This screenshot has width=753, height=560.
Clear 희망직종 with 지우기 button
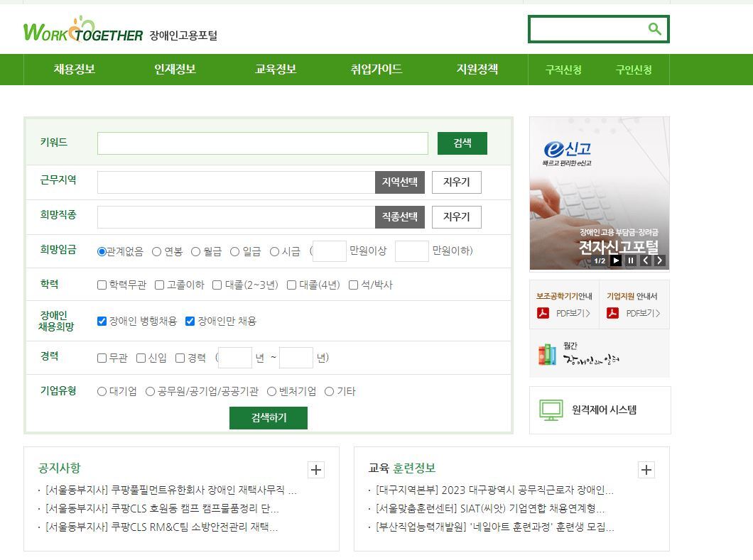coord(457,217)
